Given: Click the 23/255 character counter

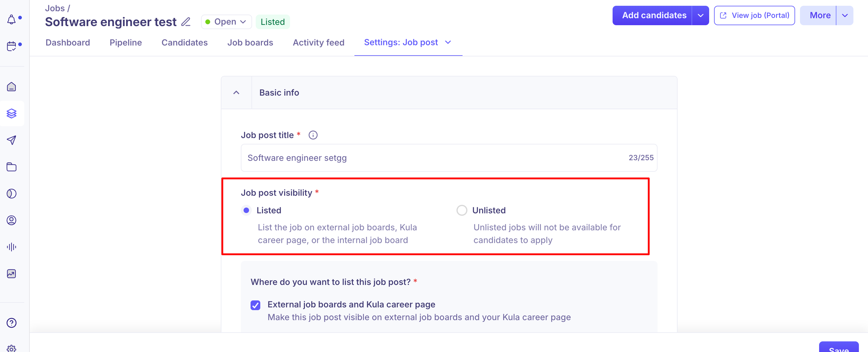Looking at the screenshot, I should coord(641,158).
